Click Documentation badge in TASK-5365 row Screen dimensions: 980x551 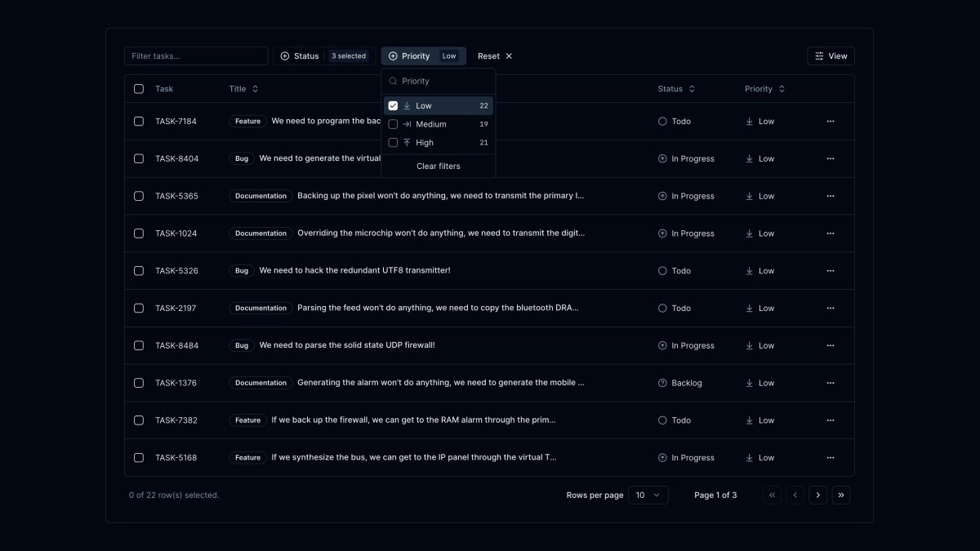[261, 196]
